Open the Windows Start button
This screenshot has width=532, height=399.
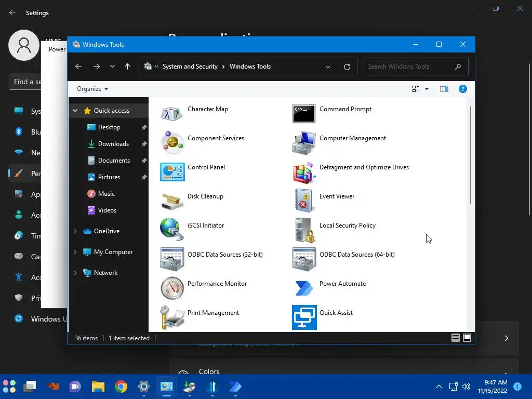point(9,387)
